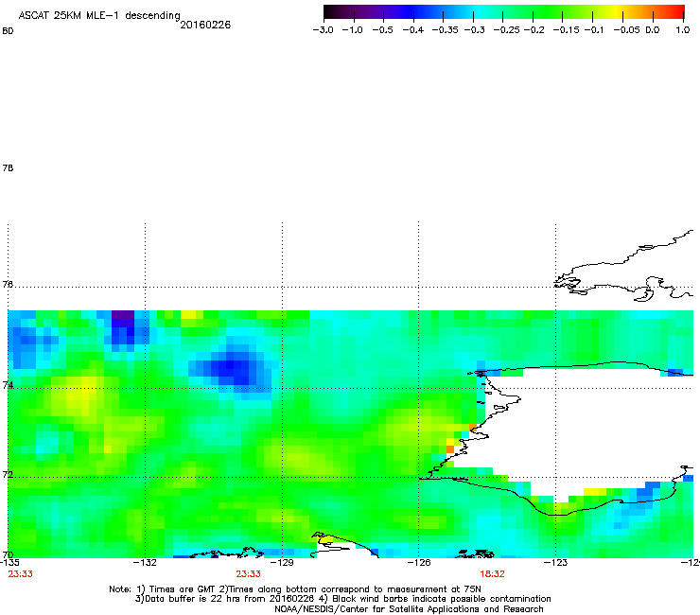Click the -123 longitude axis label
Screen dimensions: 700x615
(x=556, y=562)
